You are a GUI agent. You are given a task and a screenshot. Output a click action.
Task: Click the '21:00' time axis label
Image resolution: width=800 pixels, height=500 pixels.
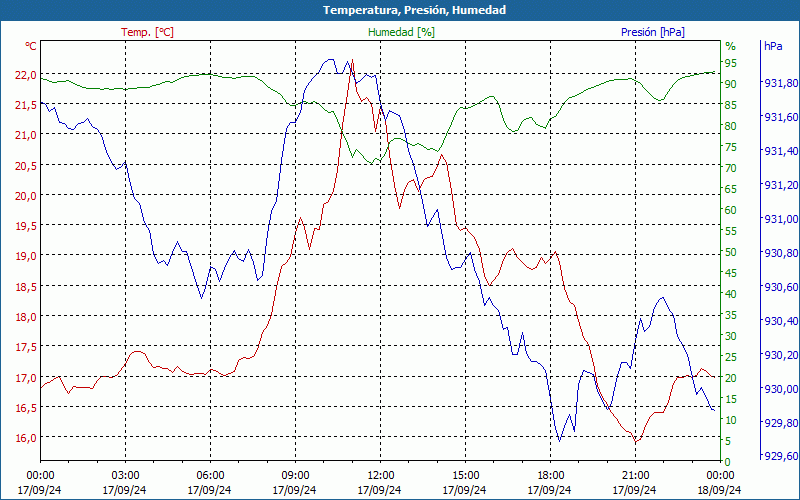point(635,475)
